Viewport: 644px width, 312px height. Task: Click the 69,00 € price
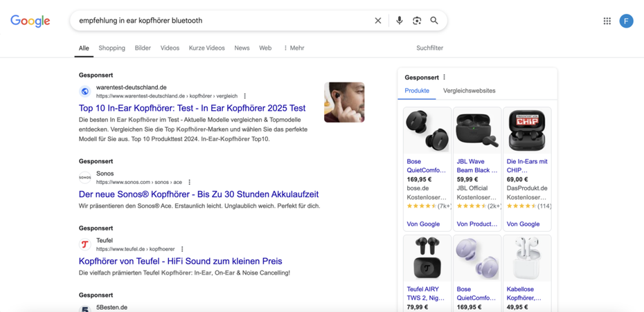tap(517, 179)
